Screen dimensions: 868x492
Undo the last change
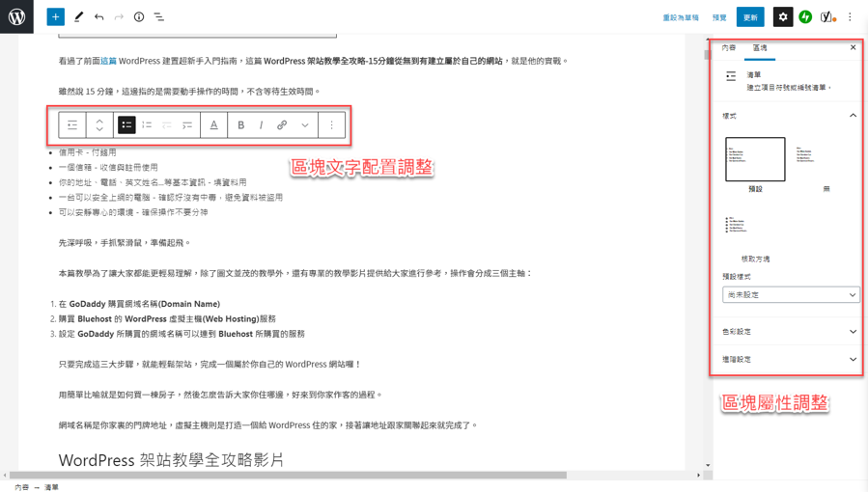coord(99,16)
